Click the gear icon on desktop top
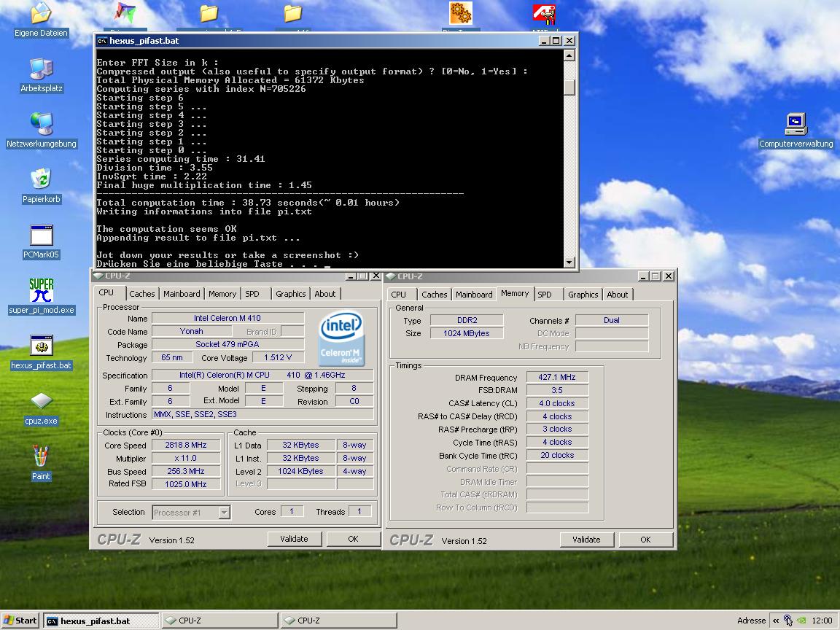This screenshot has height=630, width=840. 461,13
